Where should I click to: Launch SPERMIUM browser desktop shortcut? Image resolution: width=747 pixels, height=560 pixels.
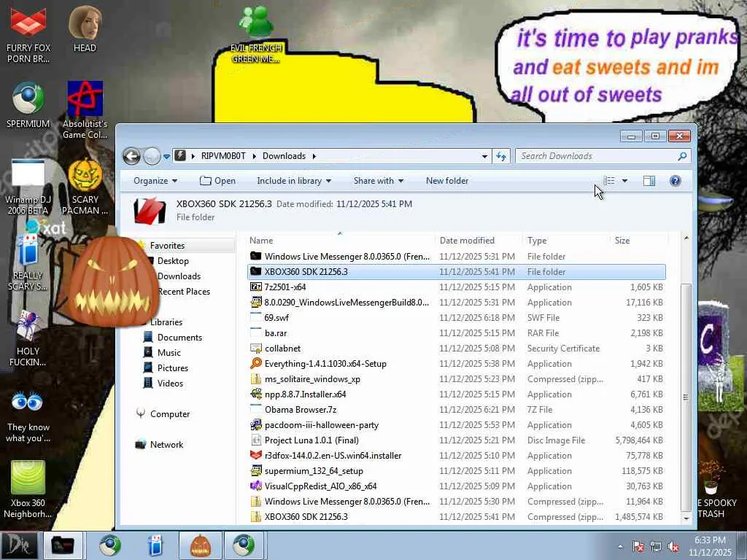click(x=28, y=105)
